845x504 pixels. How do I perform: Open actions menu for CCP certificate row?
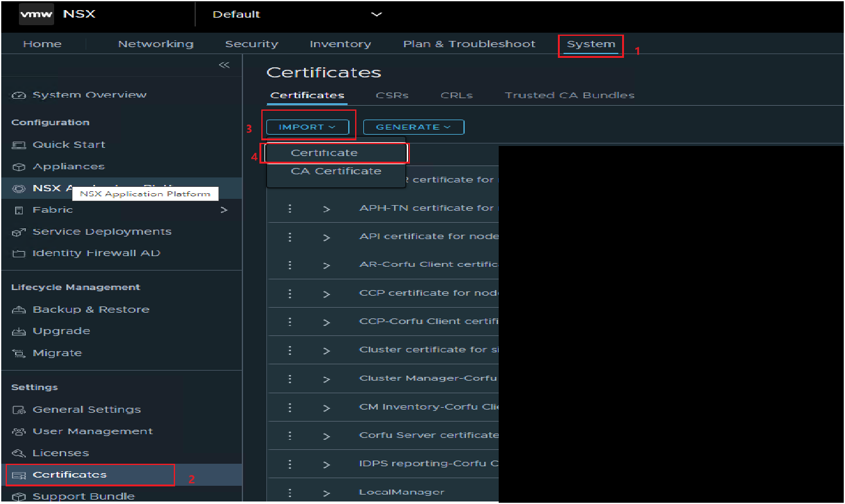pos(290,293)
